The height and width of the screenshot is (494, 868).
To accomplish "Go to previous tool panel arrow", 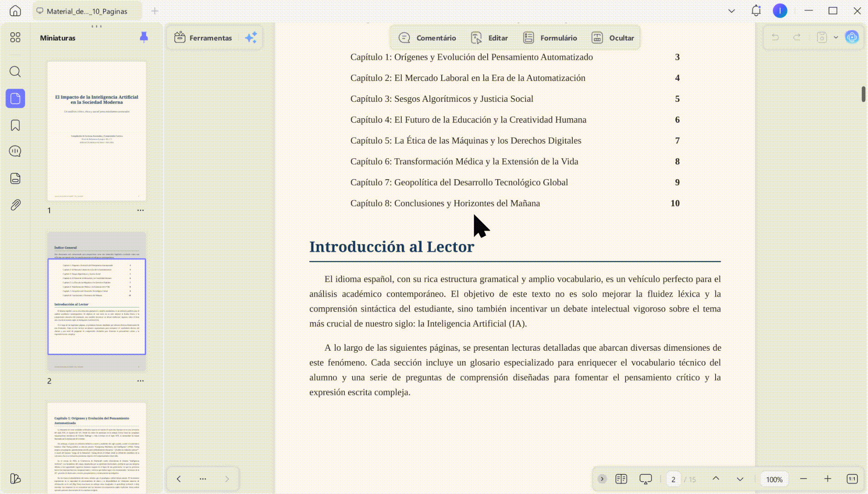I will tap(179, 479).
